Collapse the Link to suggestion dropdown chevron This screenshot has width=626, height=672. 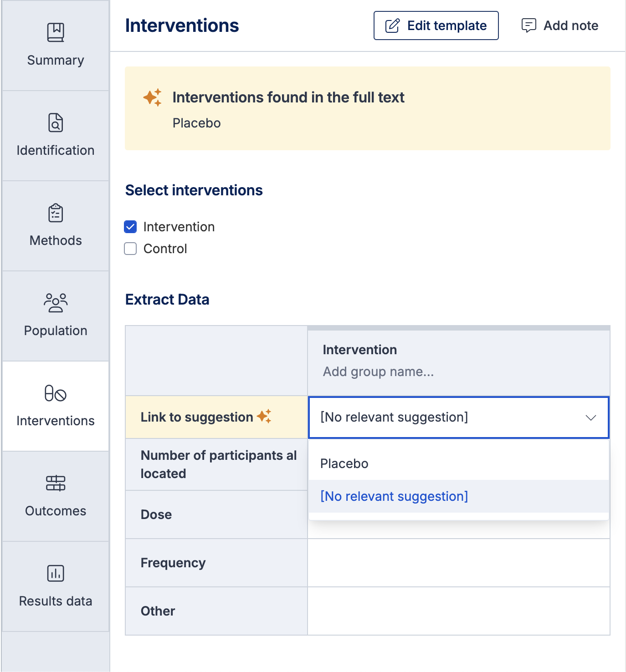pyautogui.click(x=591, y=417)
